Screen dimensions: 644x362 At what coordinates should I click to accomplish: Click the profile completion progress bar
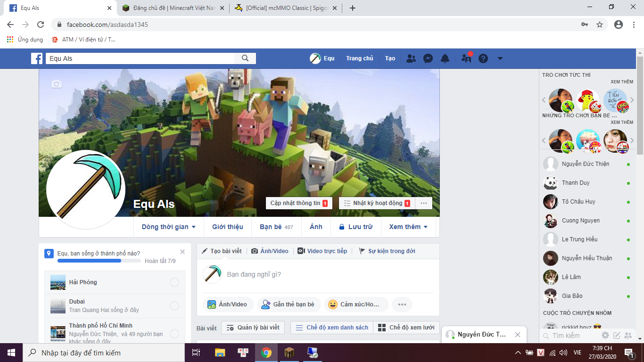coord(99,261)
